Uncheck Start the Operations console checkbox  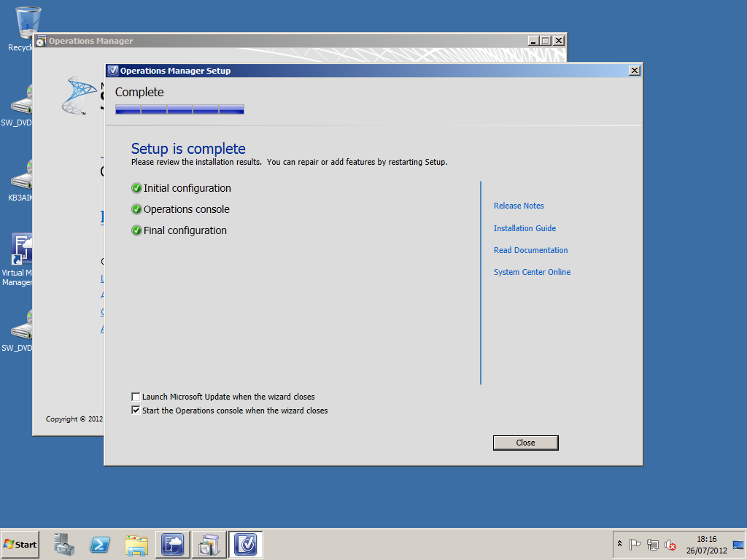(136, 411)
